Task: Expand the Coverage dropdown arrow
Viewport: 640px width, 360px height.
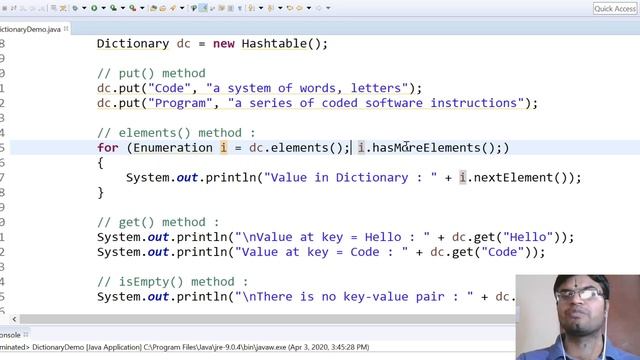Action: [x=122, y=8]
